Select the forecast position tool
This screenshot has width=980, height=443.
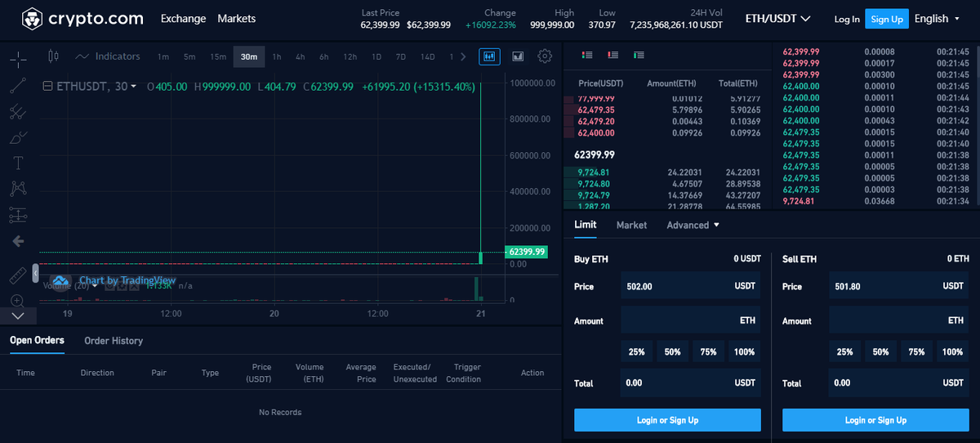tap(18, 215)
